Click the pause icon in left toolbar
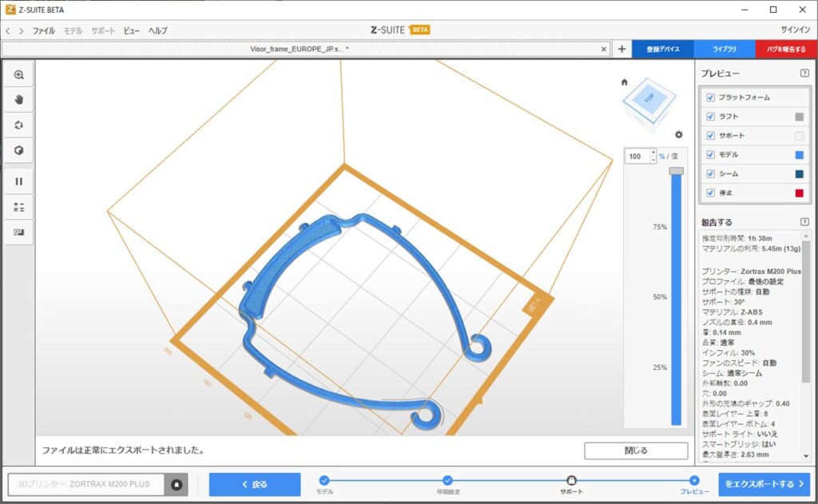The width and height of the screenshot is (818, 504). click(x=18, y=181)
